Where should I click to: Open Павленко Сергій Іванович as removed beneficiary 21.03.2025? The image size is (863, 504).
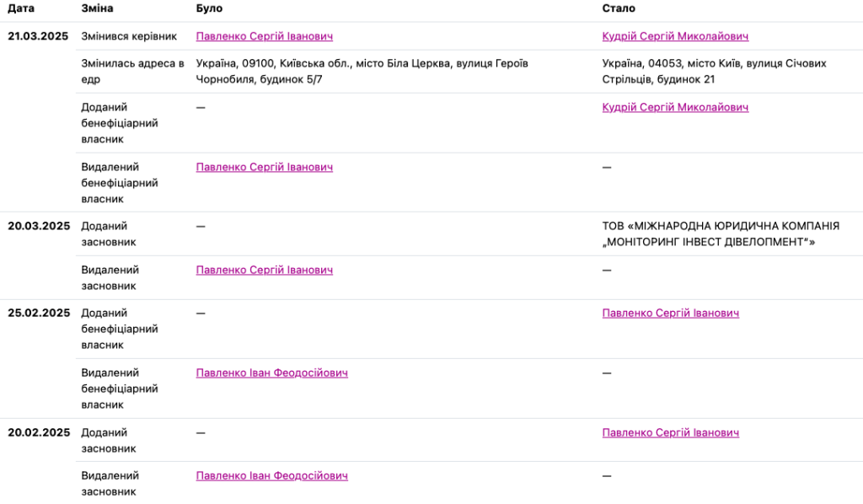pos(264,167)
